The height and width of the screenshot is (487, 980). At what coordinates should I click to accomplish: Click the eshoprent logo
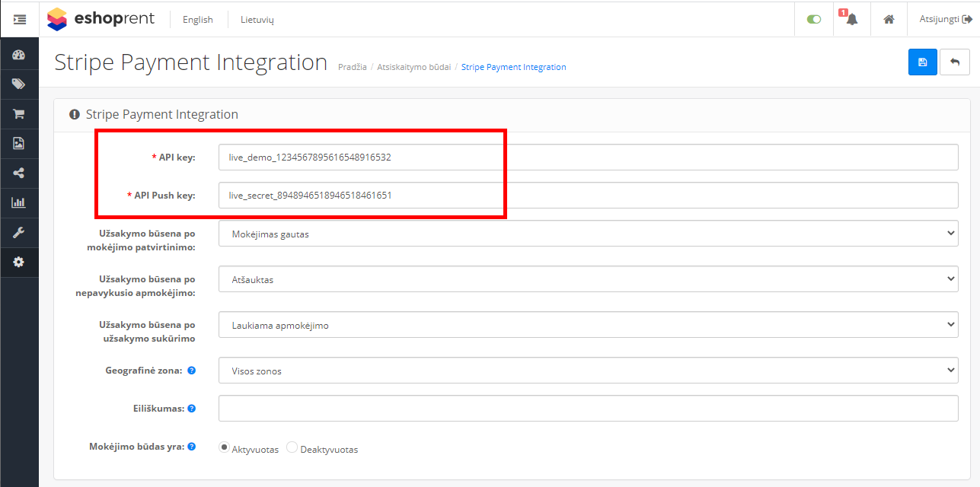click(x=101, y=19)
